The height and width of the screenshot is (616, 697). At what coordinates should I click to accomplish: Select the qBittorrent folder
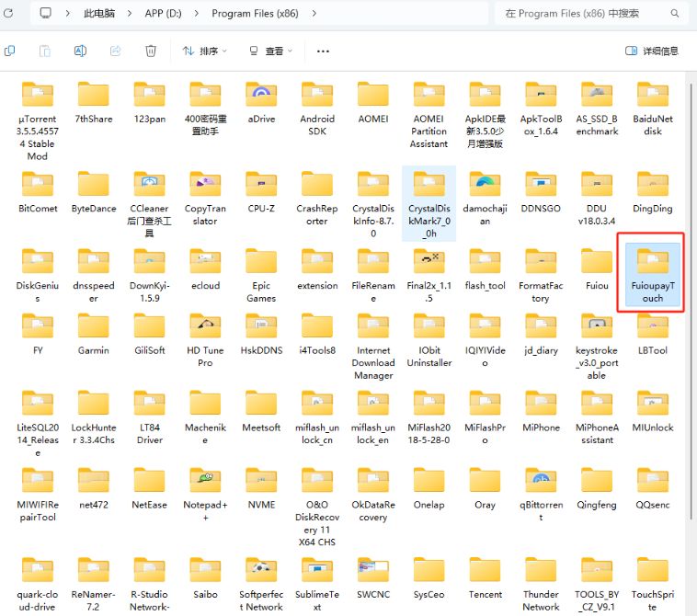[541, 494]
